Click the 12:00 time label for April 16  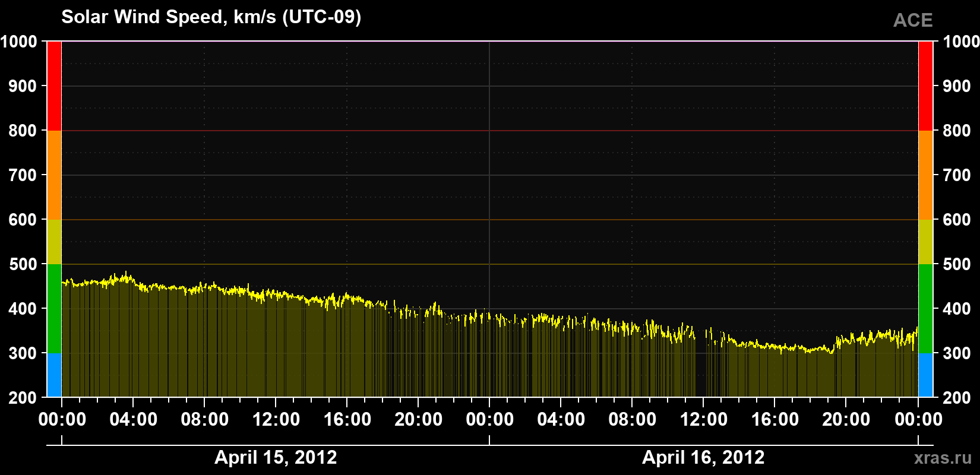[703, 420]
